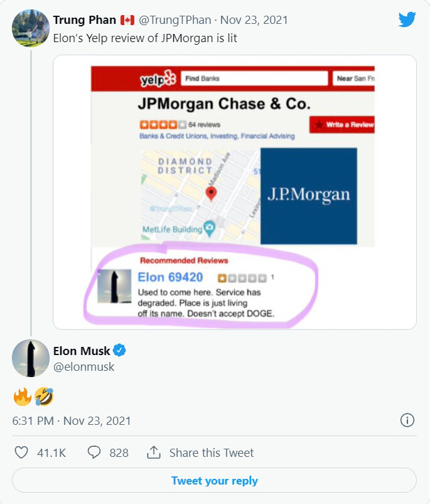Open replies via speech bubble icon
Viewport: 430px width, 504px height.
pyautogui.click(x=94, y=452)
